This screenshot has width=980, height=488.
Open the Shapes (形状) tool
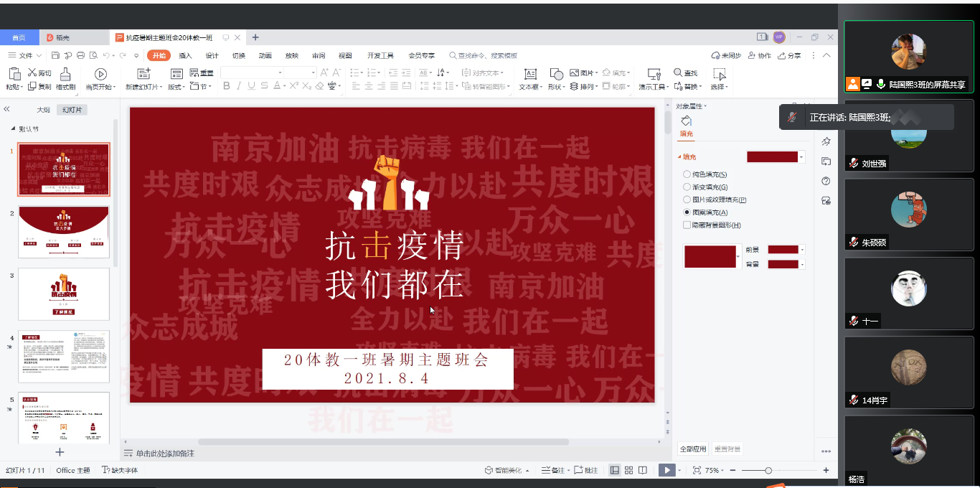point(556,74)
